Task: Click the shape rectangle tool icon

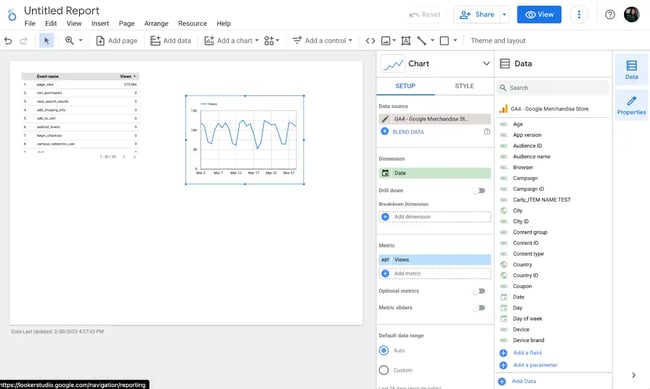Action: (444, 41)
